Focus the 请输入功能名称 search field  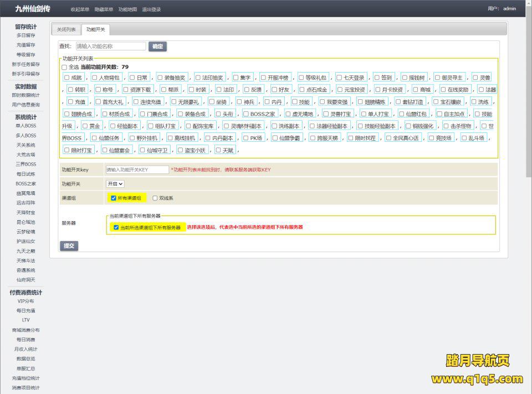coord(111,47)
